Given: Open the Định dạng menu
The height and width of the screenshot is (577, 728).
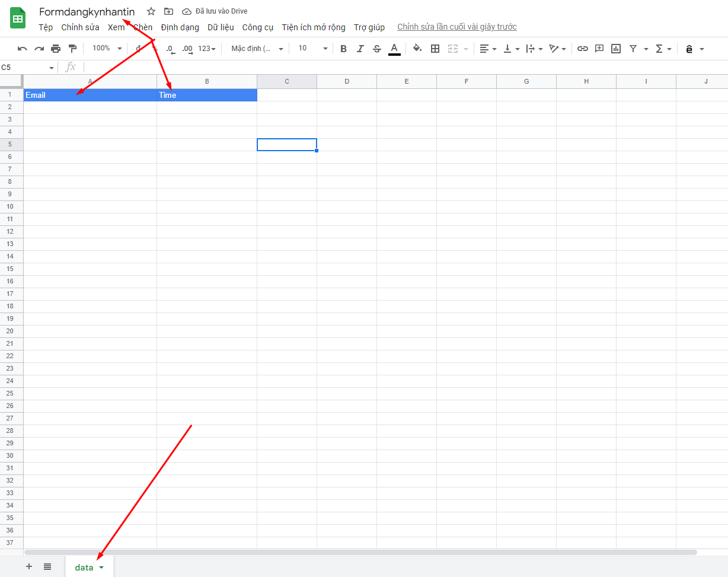Looking at the screenshot, I should pos(180,27).
